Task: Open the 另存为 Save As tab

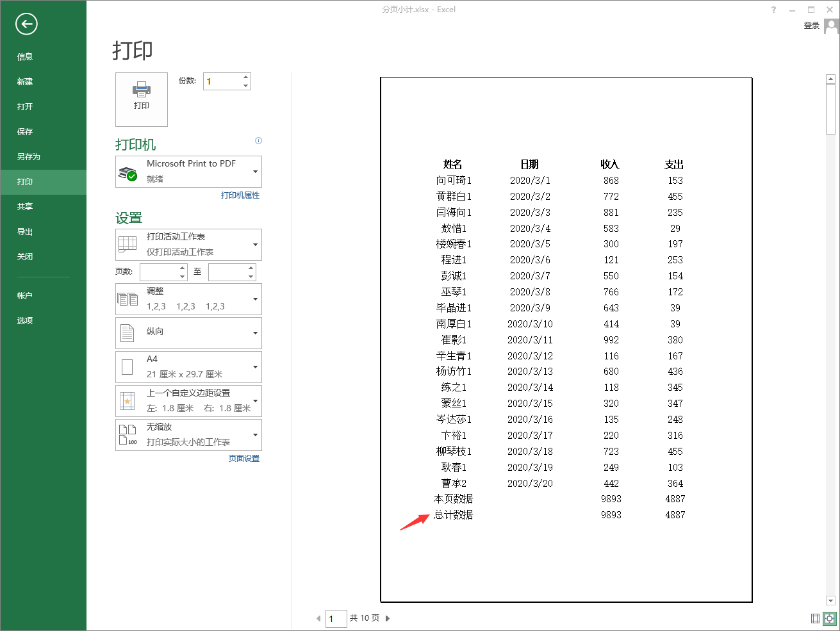Action: [x=43, y=157]
